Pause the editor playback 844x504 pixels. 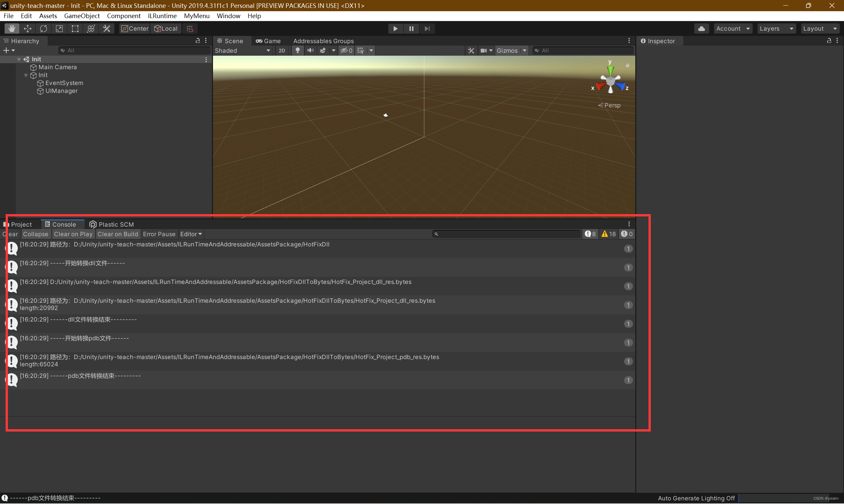click(x=411, y=29)
